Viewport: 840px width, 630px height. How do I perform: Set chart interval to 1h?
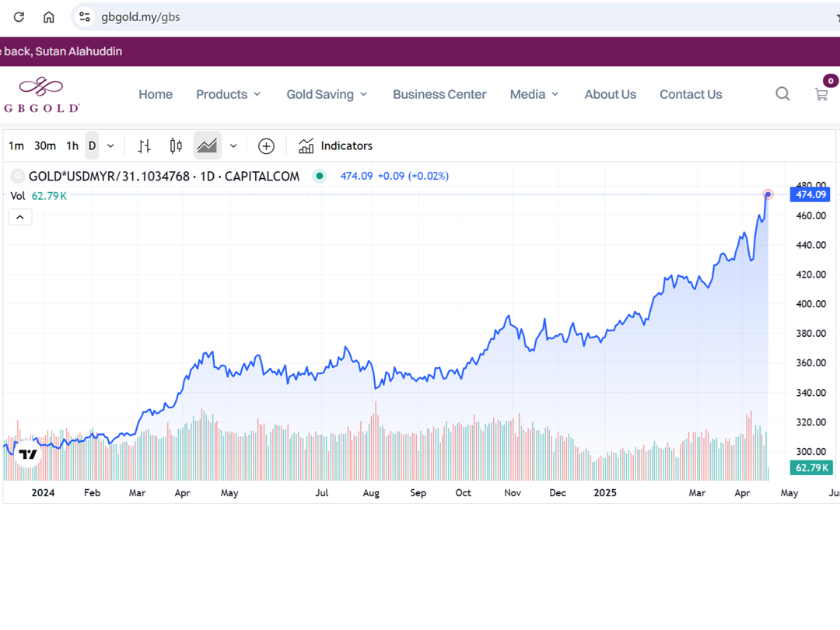click(x=72, y=146)
